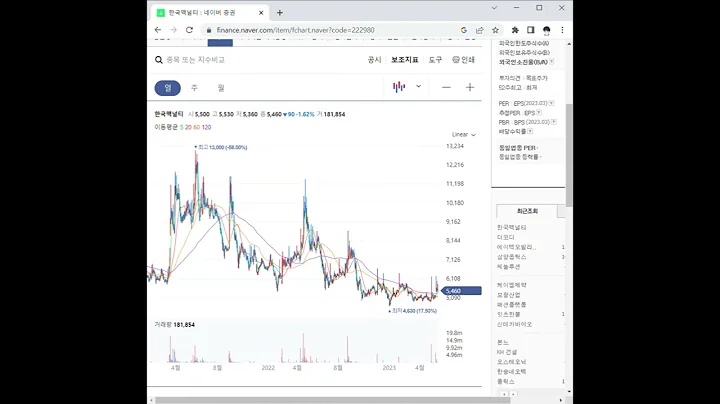Click the 최저 4,630 low label
This screenshot has width=720, height=404.
tap(412, 311)
